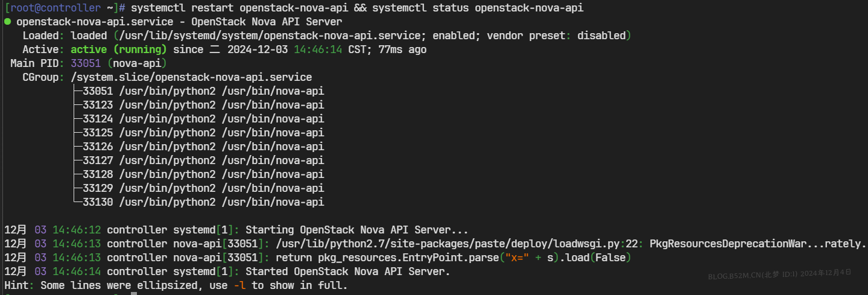The image size is (868, 295).
Task: Click 'systemctl restart openstack-nova-api' command text
Action: coord(239,8)
